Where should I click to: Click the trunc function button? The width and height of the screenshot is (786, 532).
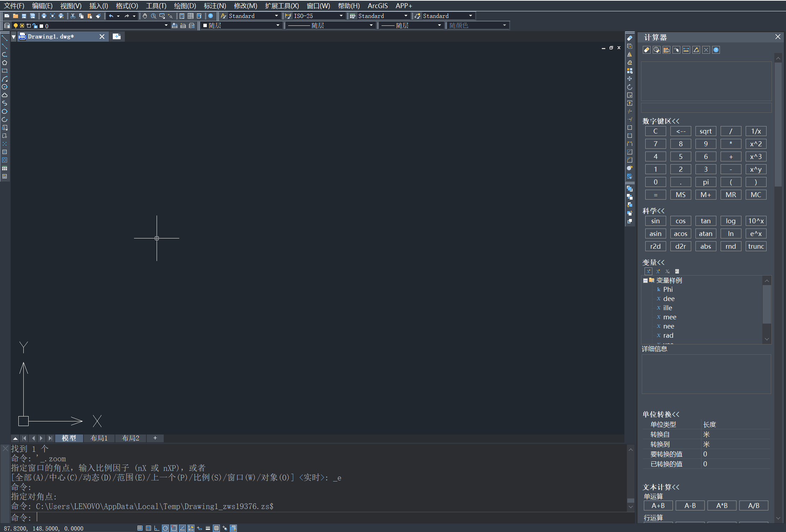[756, 246]
